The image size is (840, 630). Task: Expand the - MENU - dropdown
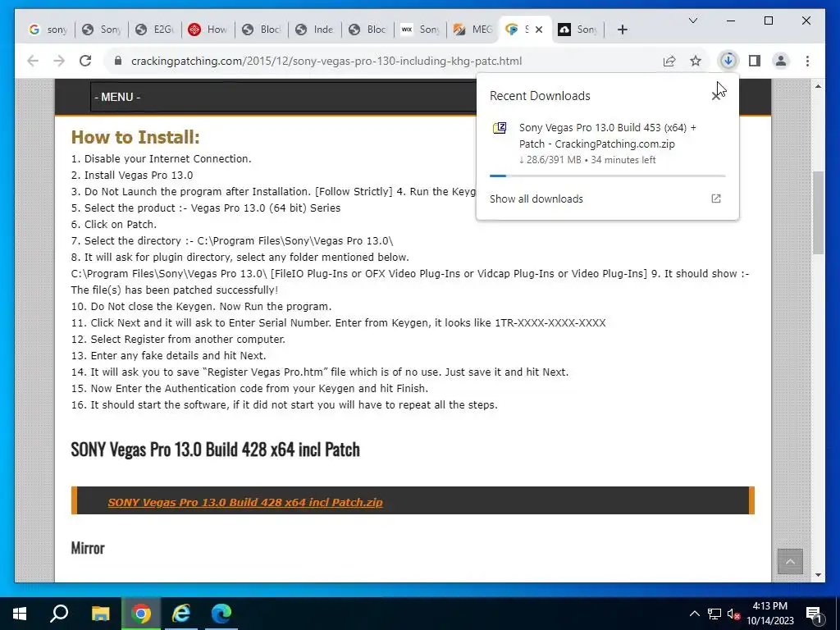284,97
